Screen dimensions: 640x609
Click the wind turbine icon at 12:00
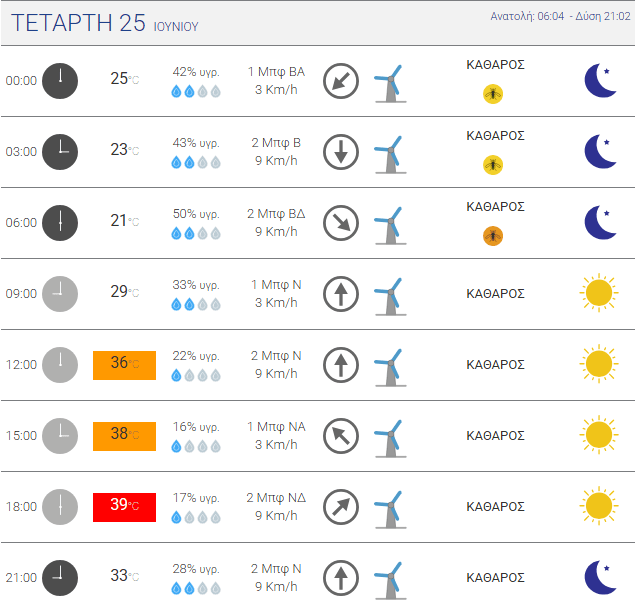click(x=390, y=367)
